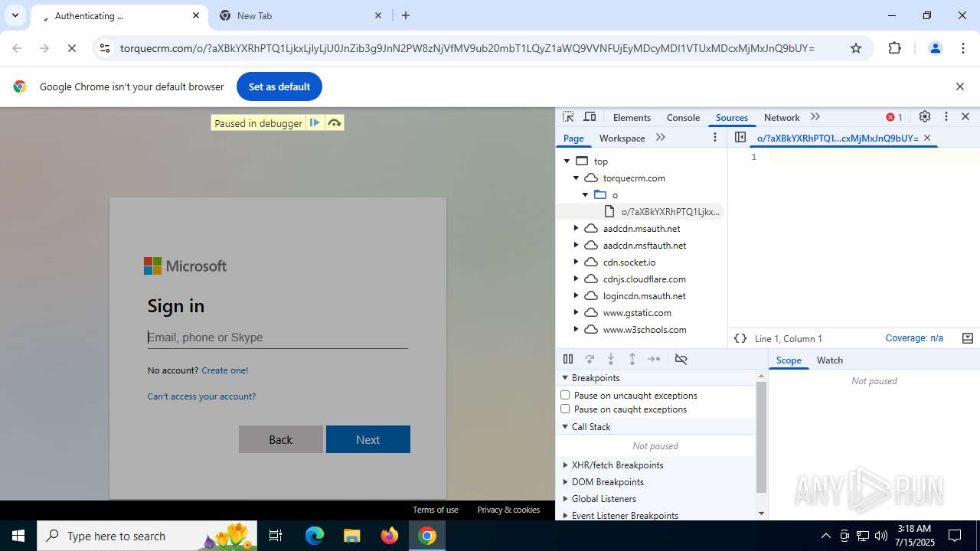Open DevTools settings gear
Image resolution: width=980 pixels, height=551 pixels.
pos(925,117)
